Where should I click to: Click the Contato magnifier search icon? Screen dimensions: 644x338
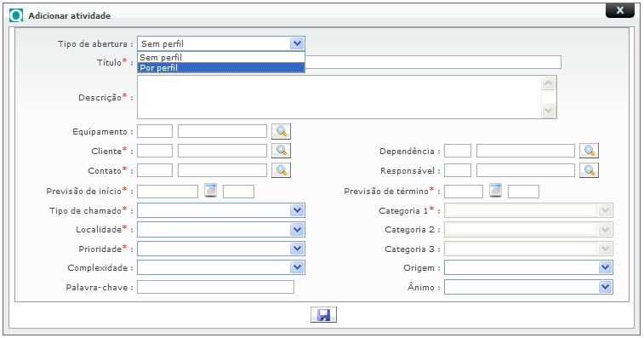(x=281, y=169)
